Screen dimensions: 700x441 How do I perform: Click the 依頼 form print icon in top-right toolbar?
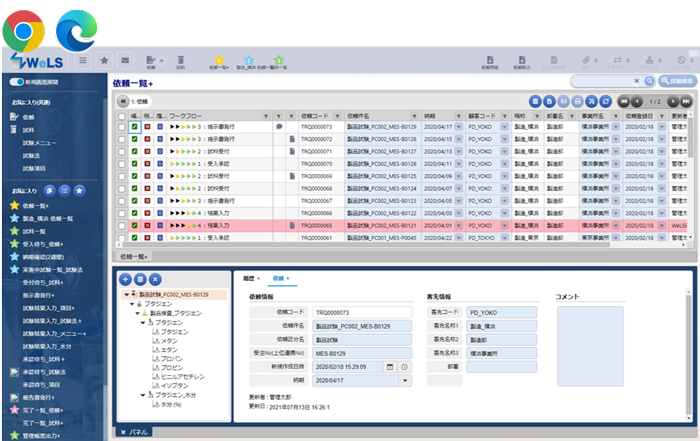click(x=490, y=60)
